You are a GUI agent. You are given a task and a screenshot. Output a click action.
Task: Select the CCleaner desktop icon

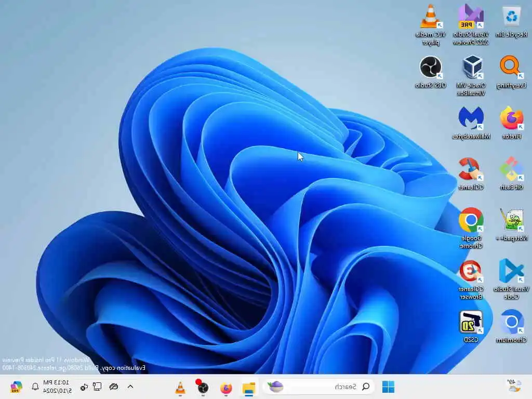471,174
